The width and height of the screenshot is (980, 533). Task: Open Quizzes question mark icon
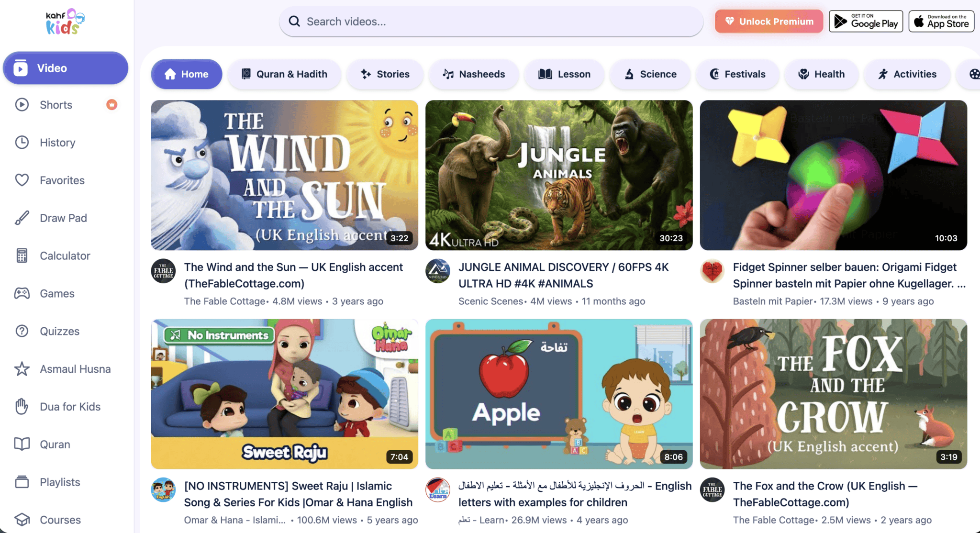pos(22,331)
